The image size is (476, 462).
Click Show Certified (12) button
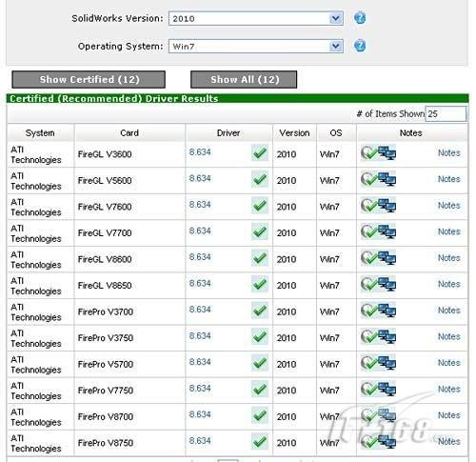point(89,79)
